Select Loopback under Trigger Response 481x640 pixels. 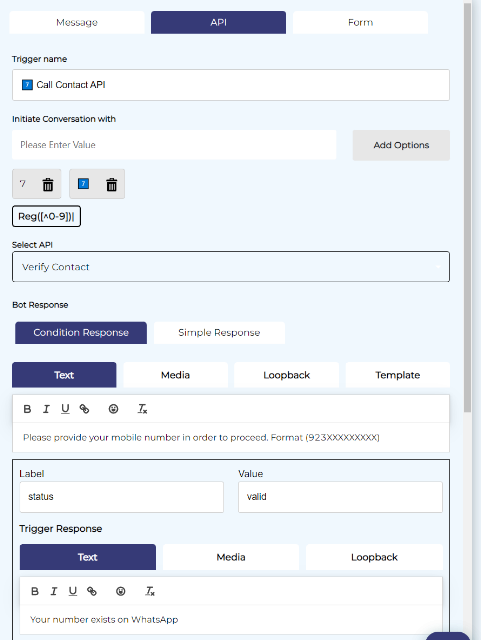(374, 557)
